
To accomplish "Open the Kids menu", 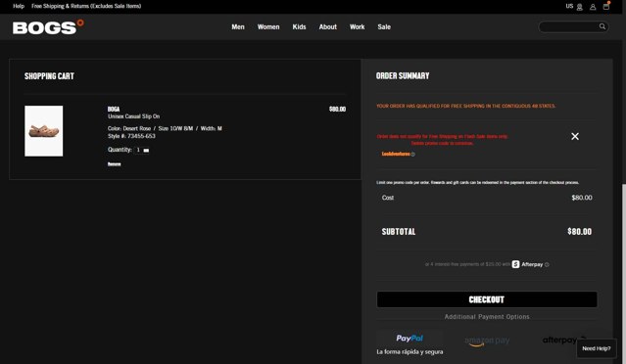I will point(299,26).
